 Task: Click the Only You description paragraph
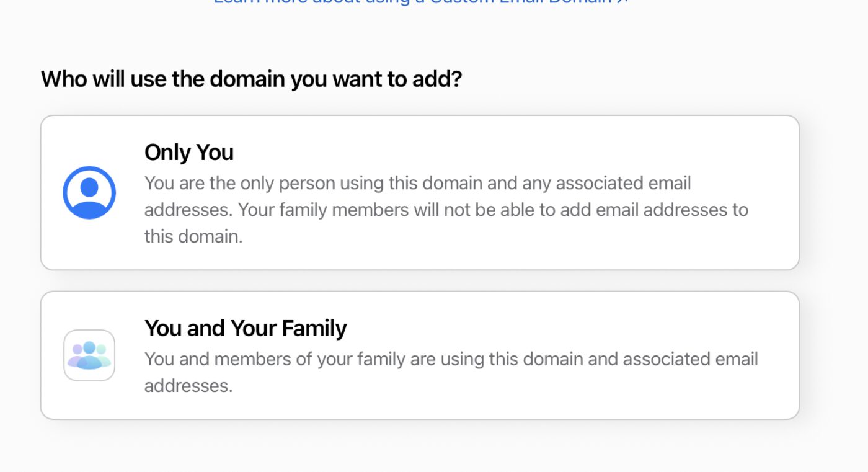446,210
